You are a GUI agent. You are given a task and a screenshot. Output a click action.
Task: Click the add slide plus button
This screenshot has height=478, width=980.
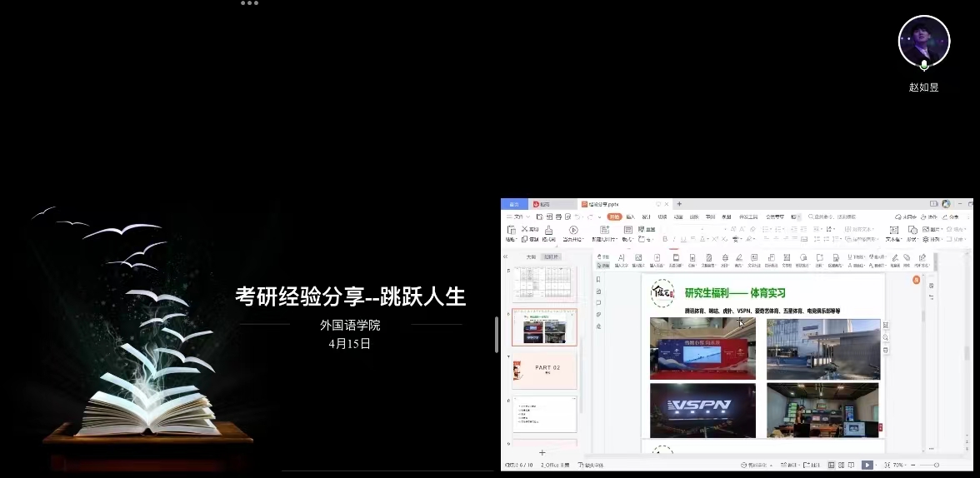(542, 452)
